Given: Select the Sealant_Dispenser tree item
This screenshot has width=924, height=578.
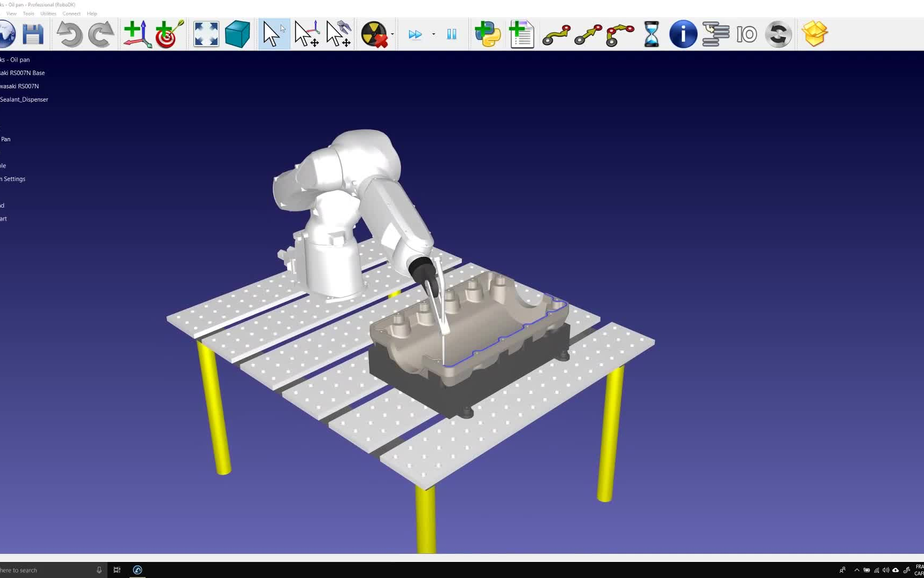Looking at the screenshot, I should (x=25, y=100).
